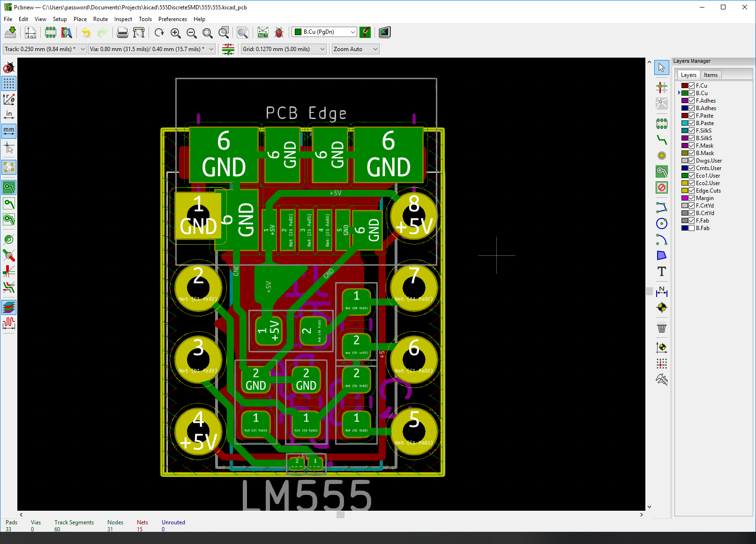Open the Zoom Auto dropdown
The height and width of the screenshot is (544, 756).
tap(355, 49)
